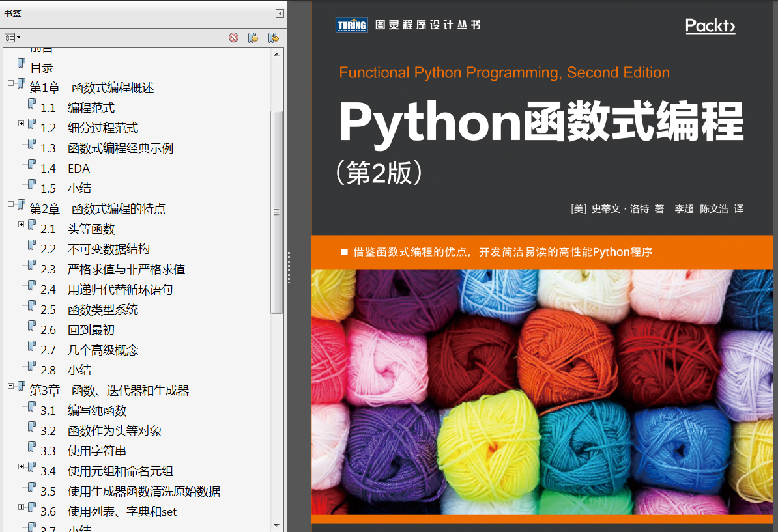Expand the 3.4 使用元组和命名元组 node
The height and width of the screenshot is (532, 778).
[x=22, y=466]
